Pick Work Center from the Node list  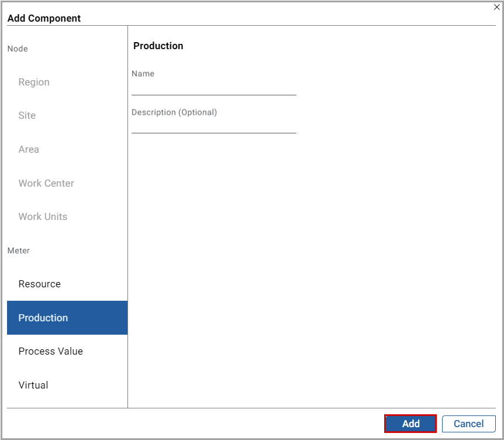(x=46, y=183)
